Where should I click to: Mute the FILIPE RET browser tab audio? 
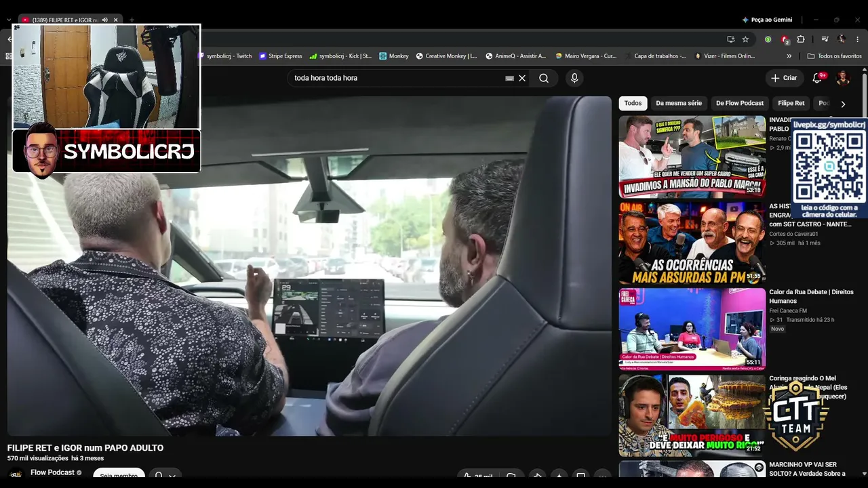pyautogui.click(x=104, y=20)
